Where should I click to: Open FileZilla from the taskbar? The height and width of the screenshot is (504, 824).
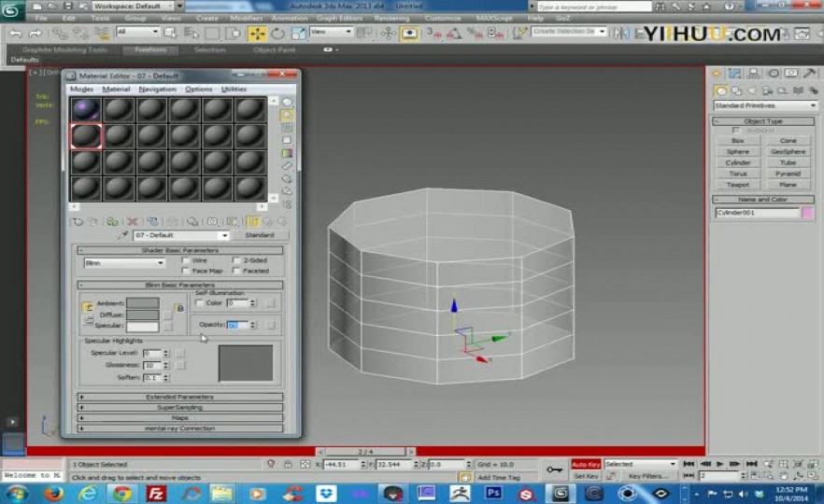pyautogui.click(x=156, y=494)
